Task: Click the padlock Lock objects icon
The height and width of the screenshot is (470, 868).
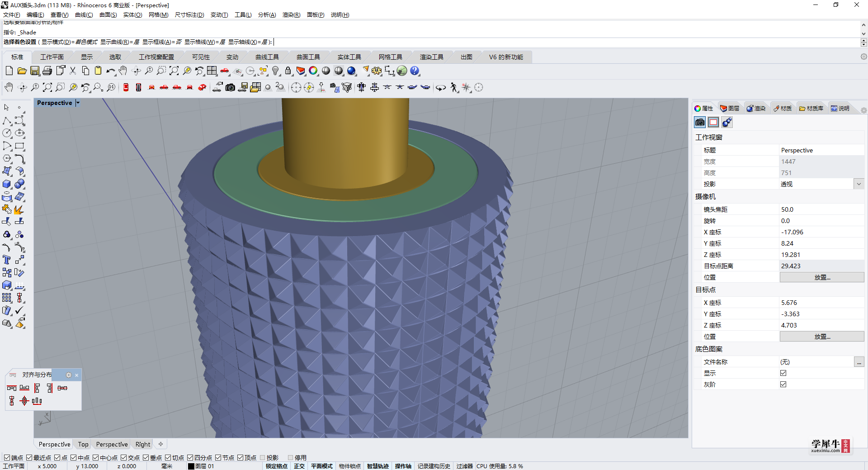Action: tap(288, 71)
